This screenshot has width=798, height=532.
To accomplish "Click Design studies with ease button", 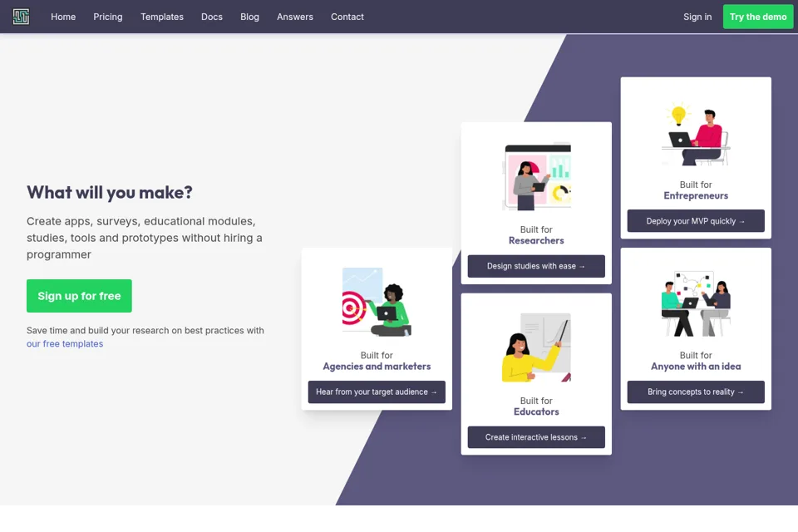I will pos(536,266).
